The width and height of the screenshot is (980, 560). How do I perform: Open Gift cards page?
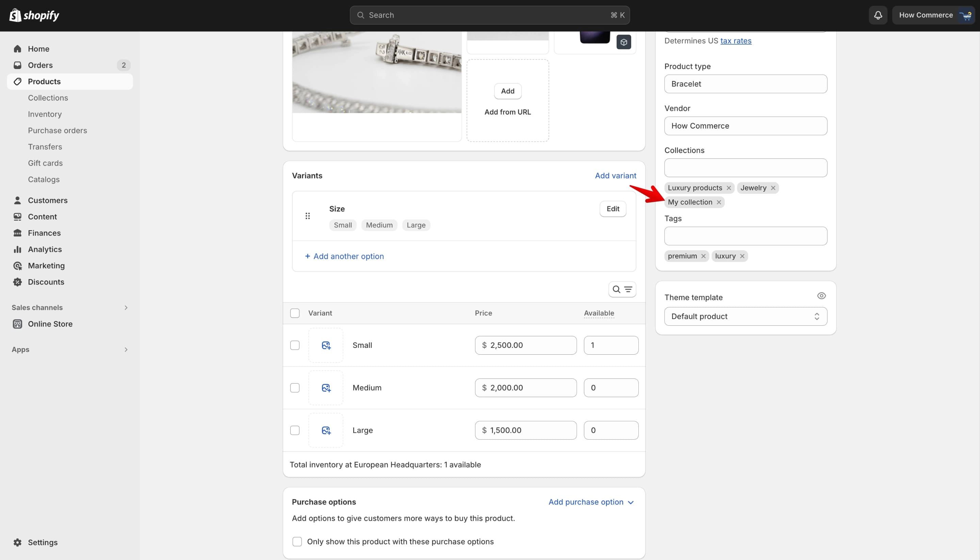[x=45, y=163]
